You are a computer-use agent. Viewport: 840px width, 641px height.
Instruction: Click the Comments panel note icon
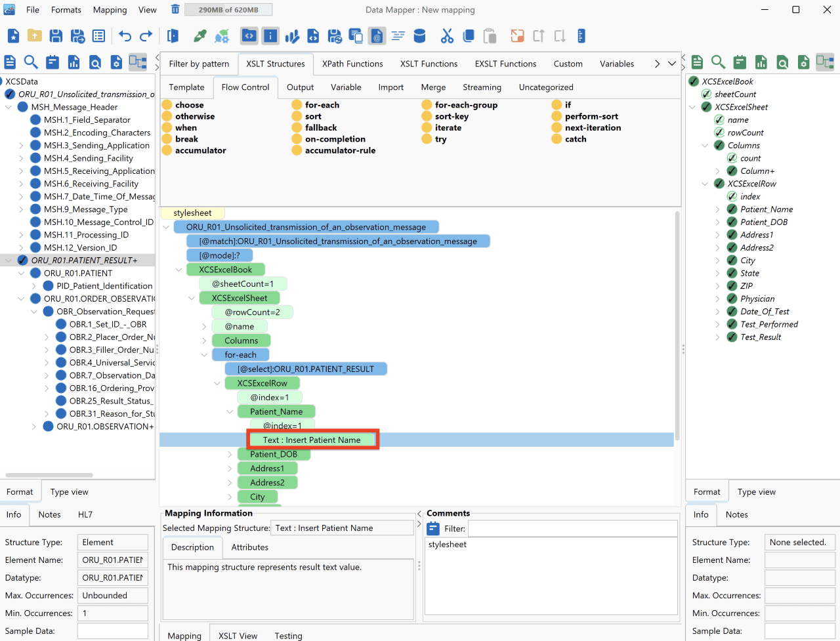[433, 529]
